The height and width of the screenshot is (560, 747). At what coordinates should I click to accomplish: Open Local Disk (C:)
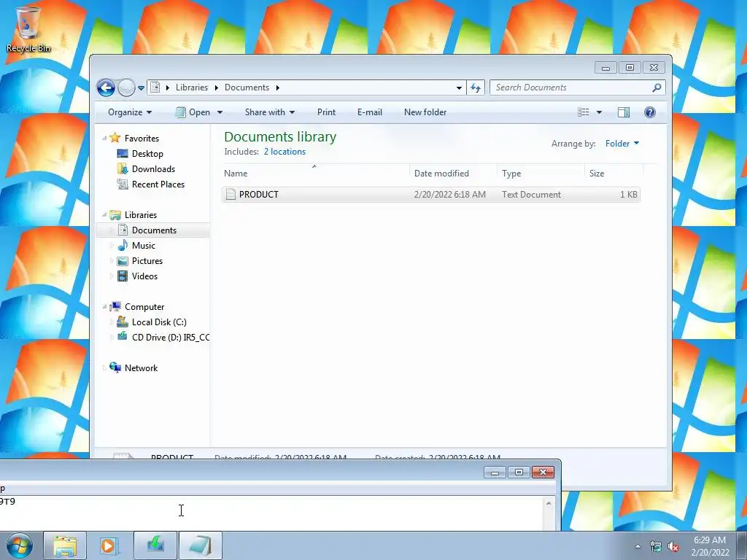point(159,322)
